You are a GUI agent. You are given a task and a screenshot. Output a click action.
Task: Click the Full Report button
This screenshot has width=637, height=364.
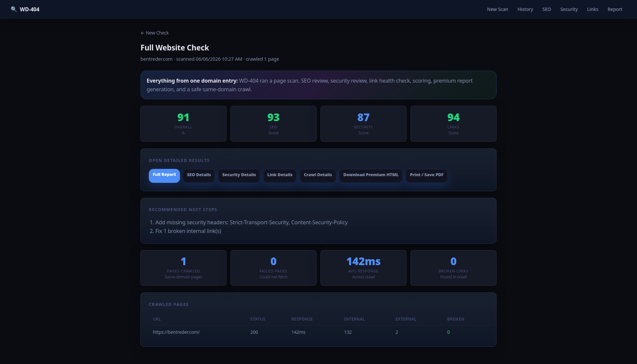164,176
